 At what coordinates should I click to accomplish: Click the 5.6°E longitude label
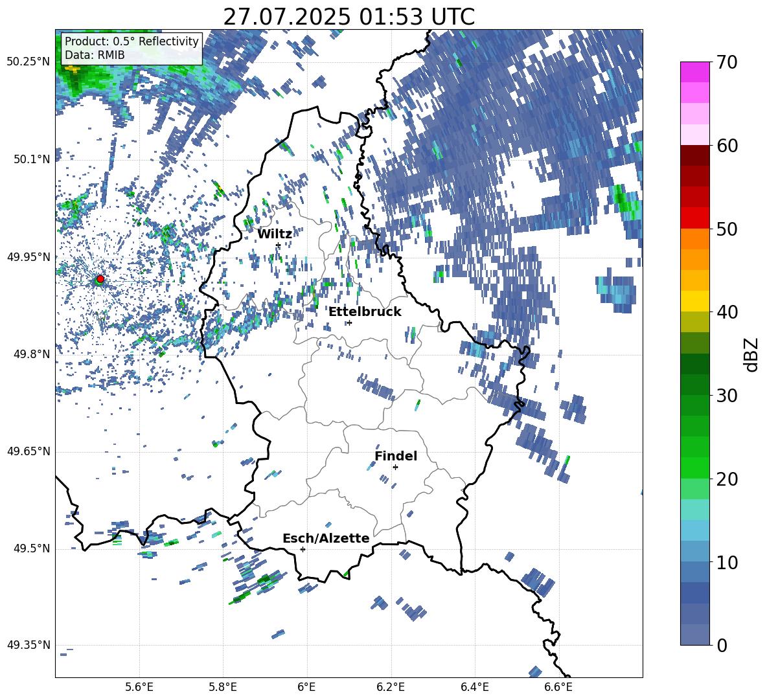(139, 687)
